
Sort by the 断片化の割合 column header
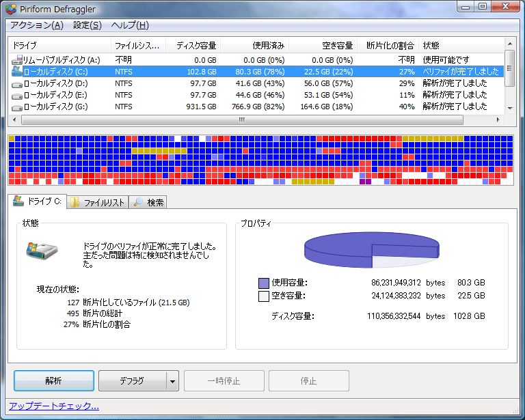point(388,45)
